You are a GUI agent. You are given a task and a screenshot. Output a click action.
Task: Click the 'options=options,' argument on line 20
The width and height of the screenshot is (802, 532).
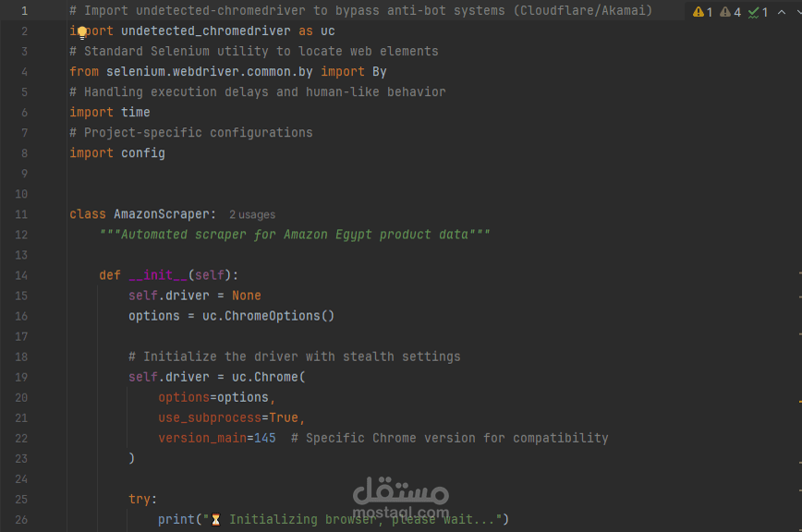pos(217,397)
